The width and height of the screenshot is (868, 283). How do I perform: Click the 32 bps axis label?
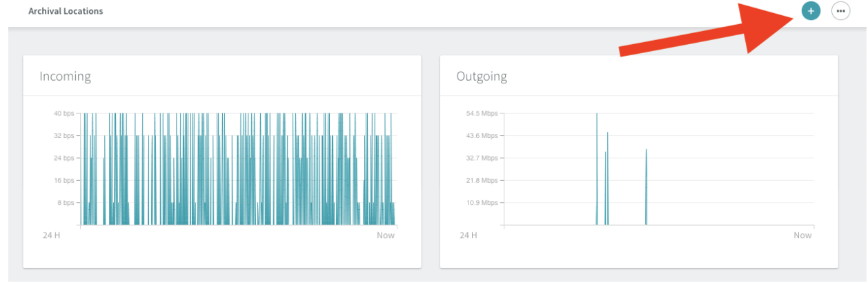click(x=63, y=136)
